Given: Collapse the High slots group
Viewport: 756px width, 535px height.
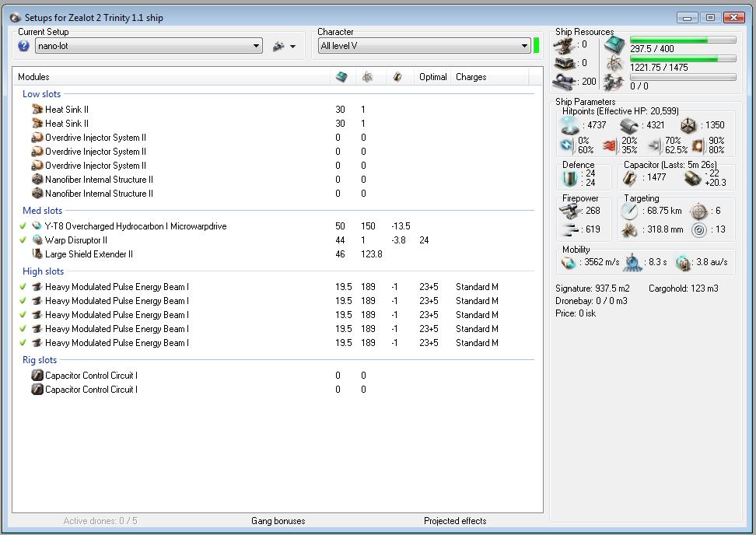Looking at the screenshot, I should [43, 271].
